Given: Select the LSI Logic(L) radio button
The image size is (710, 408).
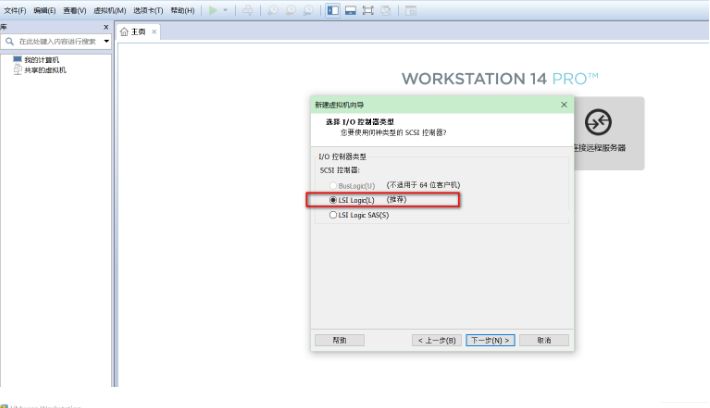Looking at the screenshot, I should pos(333,200).
